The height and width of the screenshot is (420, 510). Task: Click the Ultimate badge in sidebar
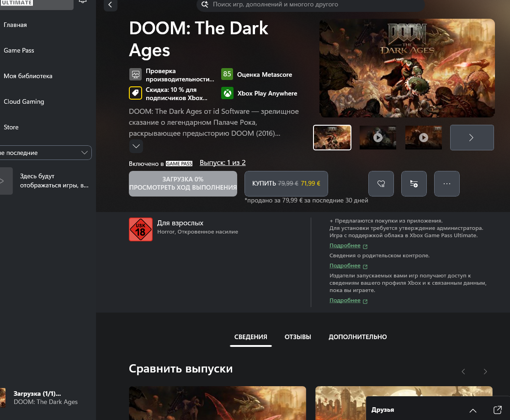point(16,3)
